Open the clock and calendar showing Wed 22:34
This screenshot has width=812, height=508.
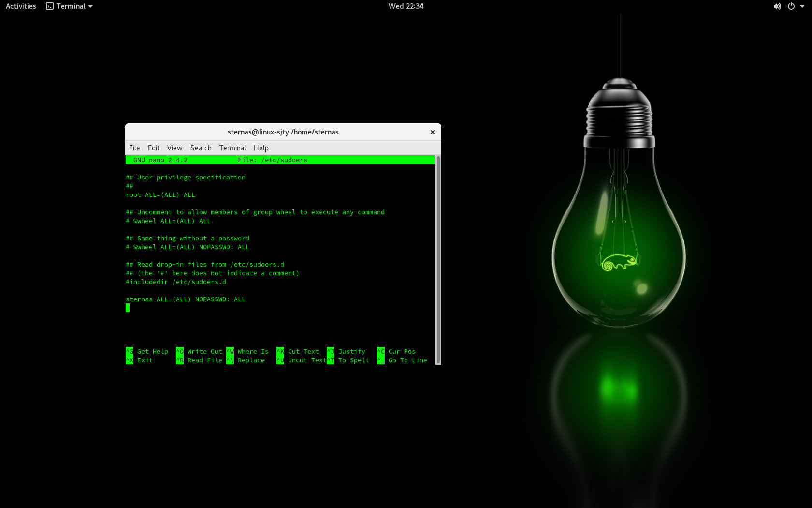(406, 6)
